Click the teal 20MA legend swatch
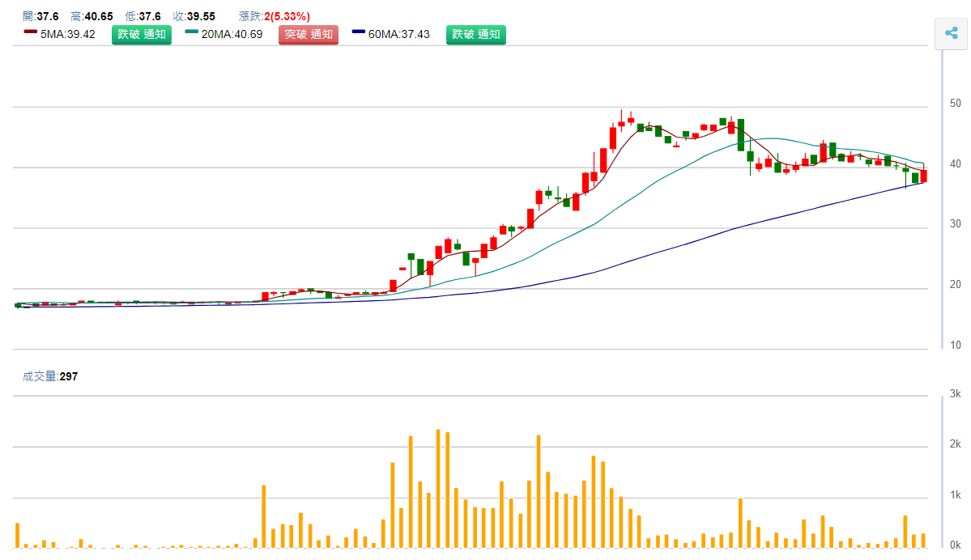 pyautogui.click(x=192, y=32)
